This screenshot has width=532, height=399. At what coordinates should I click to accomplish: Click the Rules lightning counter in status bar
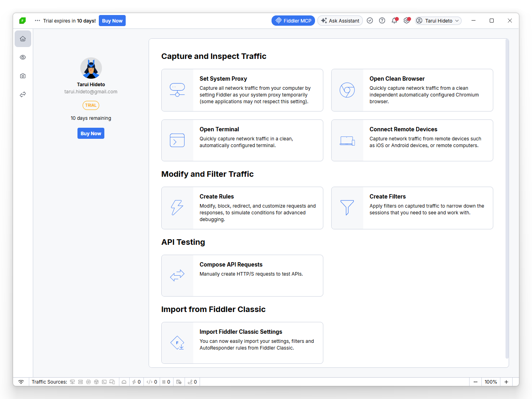pos(136,382)
